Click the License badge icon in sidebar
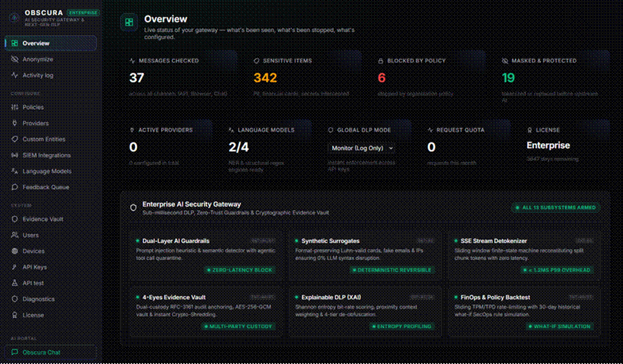623x364 pixels. point(15,315)
